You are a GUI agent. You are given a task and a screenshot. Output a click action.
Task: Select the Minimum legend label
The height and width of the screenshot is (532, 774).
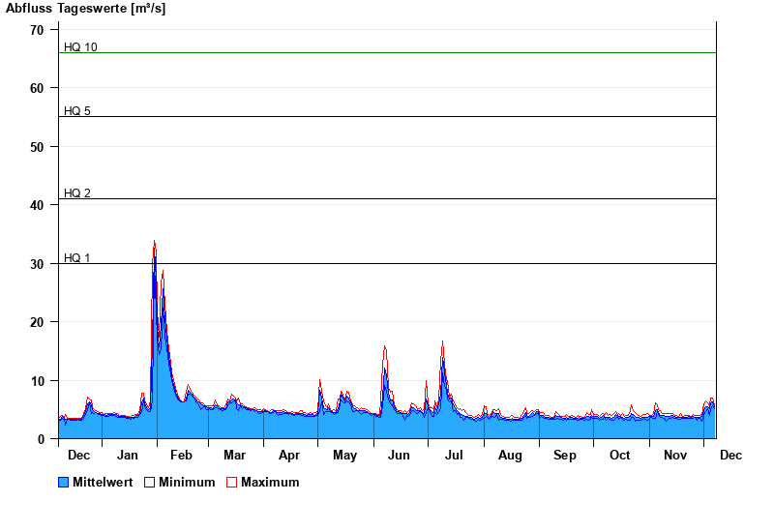tap(187, 482)
